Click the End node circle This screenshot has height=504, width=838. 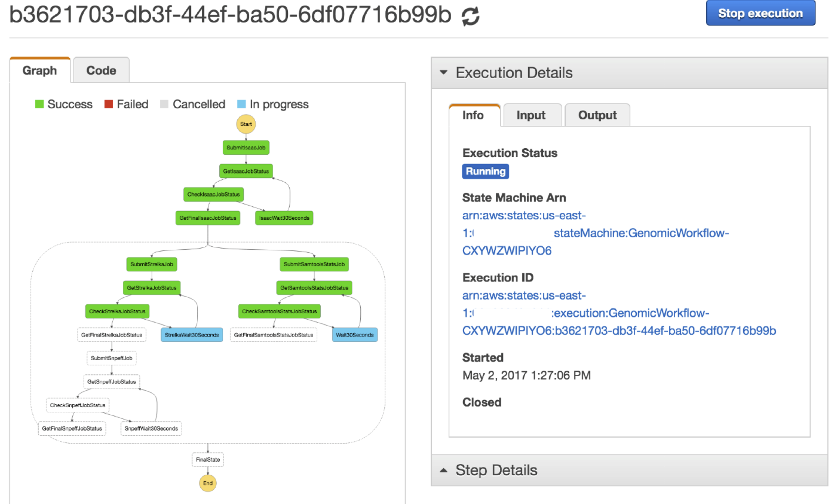pyautogui.click(x=208, y=483)
